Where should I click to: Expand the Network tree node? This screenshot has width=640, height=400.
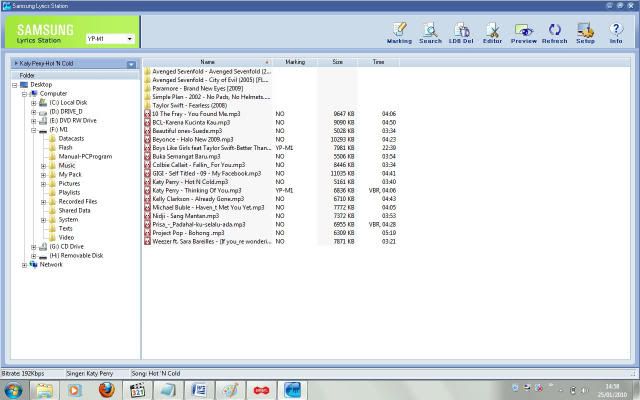click(x=24, y=264)
